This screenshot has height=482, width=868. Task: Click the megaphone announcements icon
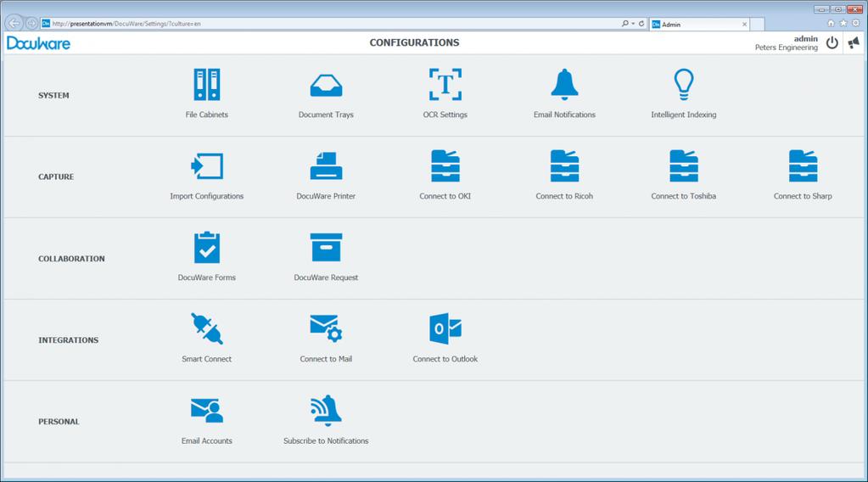click(x=854, y=42)
